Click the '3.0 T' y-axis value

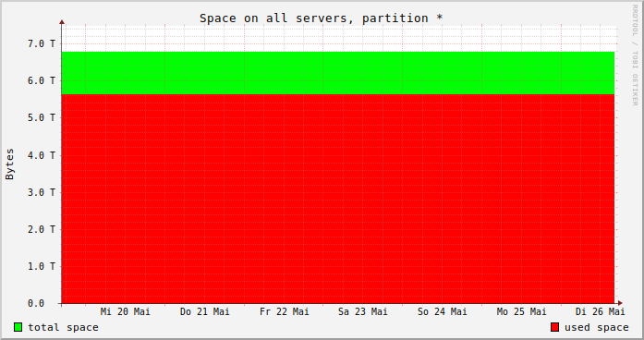click(x=41, y=192)
